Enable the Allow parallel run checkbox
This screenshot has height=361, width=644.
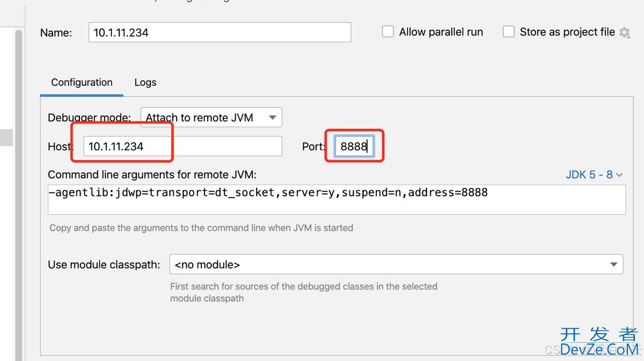point(387,32)
